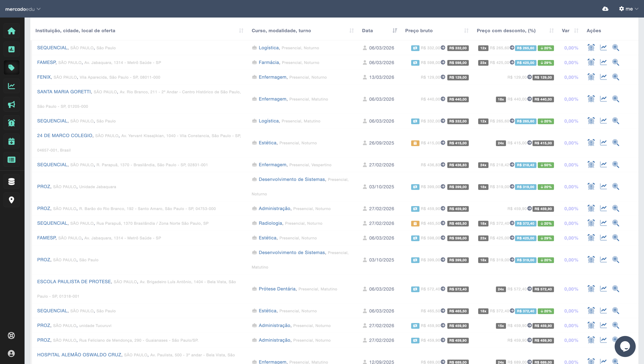Click orange calendar badge in Radiologia row
Image resolution: width=644 pixels, height=364 pixels.
[415, 223]
